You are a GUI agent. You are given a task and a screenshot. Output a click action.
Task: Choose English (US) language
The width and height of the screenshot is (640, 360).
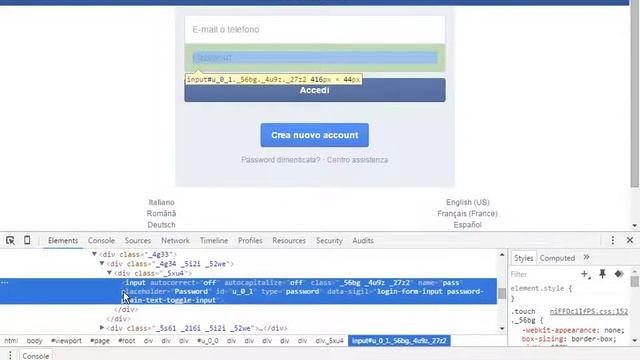pyautogui.click(x=468, y=202)
